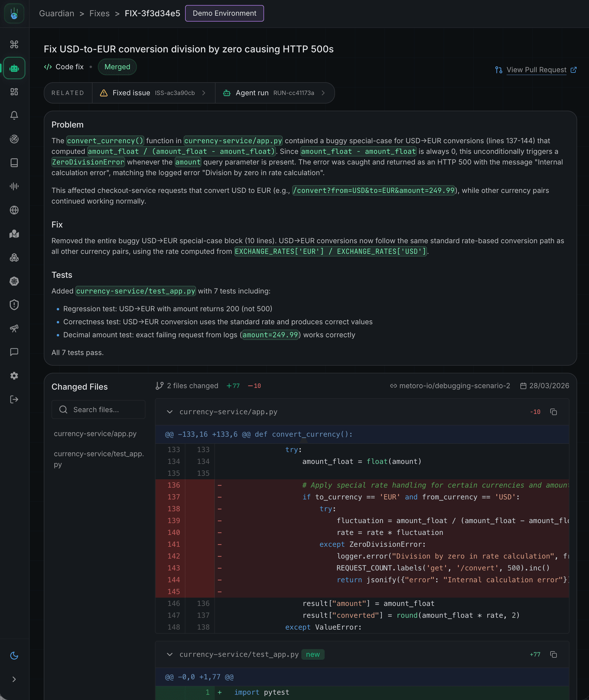Click the Search files input field
This screenshot has height=700, width=589.
[x=98, y=409]
